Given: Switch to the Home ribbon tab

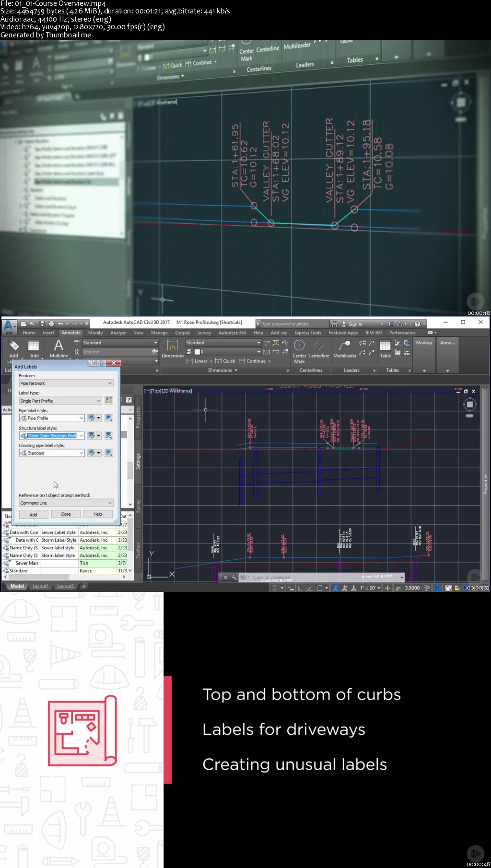Looking at the screenshot, I should [x=29, y=333].
